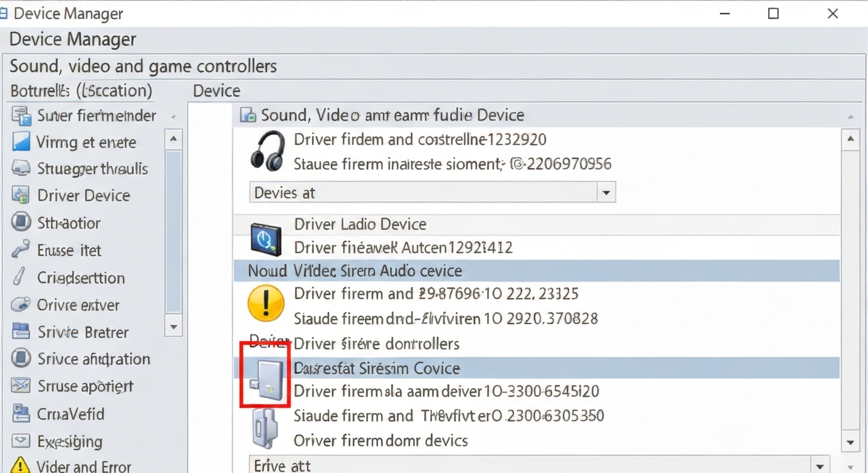
Task: Click the Bottrells lsccation header
Action: coord(81,91)
